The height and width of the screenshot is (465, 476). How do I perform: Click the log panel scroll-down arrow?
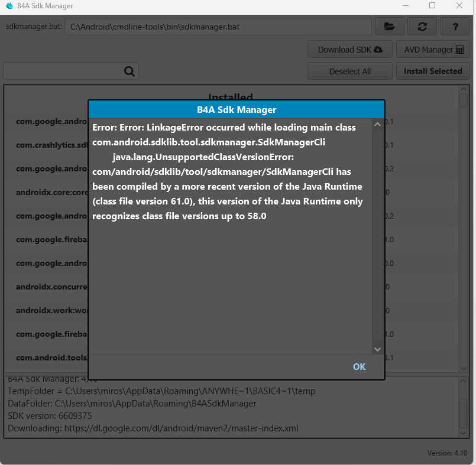coord(463,433)
